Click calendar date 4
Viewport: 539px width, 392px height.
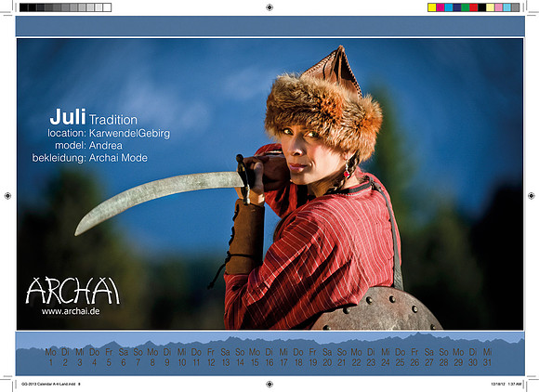94,362
